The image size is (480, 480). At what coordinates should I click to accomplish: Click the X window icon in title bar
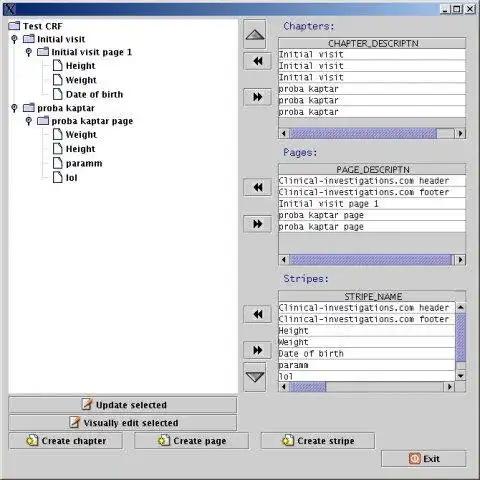click(10, 9)
